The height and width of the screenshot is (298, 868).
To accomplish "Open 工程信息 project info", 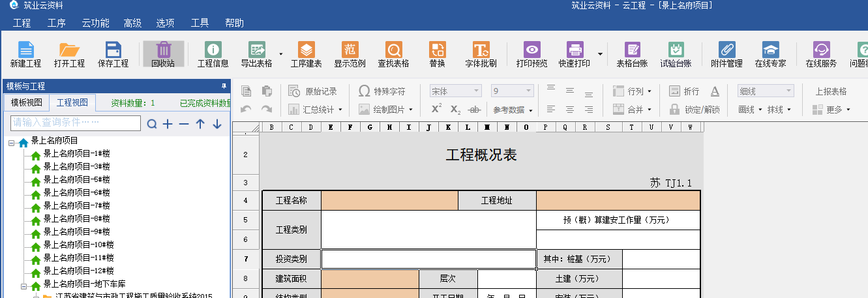I will 213,55.
